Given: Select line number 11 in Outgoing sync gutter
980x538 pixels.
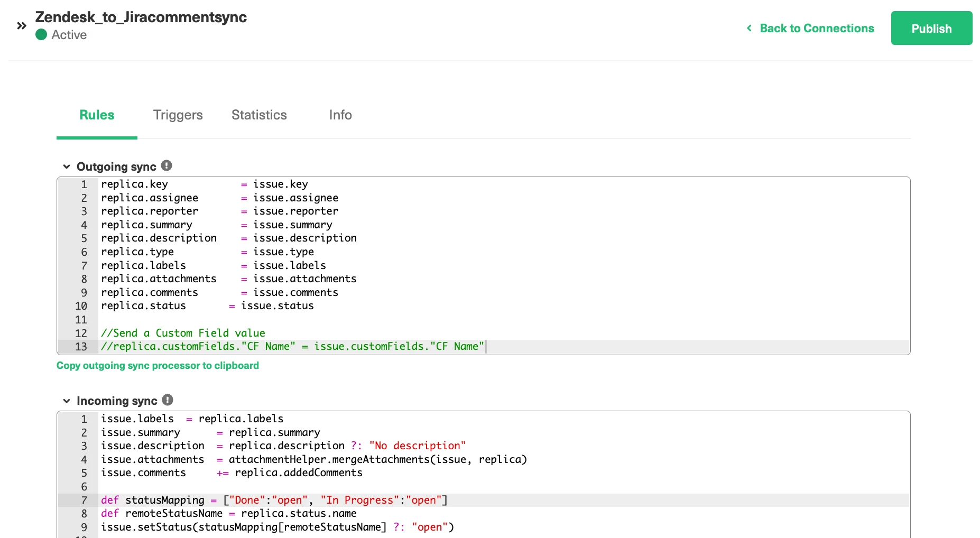Looking at the screenshot, I should point(81,320).
